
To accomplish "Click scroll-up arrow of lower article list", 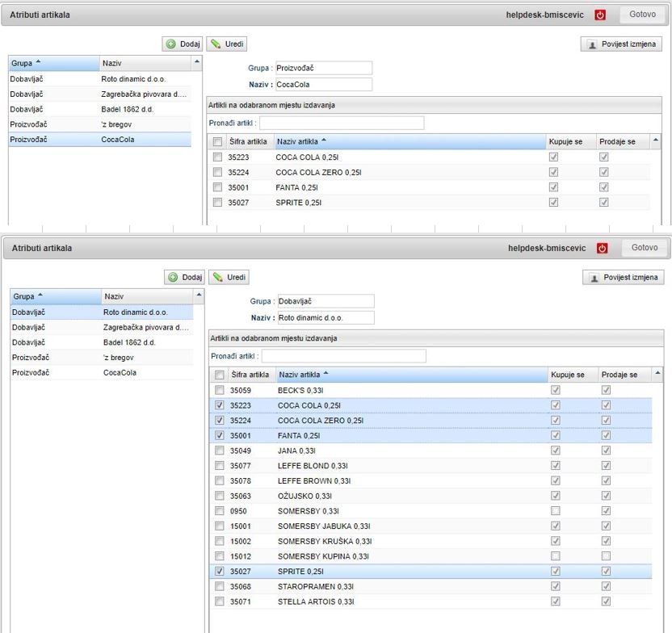I will pos(658,373).
